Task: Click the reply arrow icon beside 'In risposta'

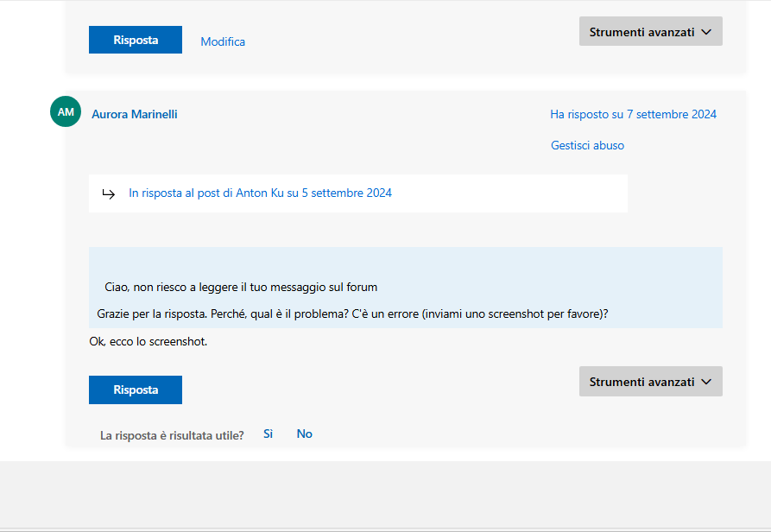Action: pos(109,193)
